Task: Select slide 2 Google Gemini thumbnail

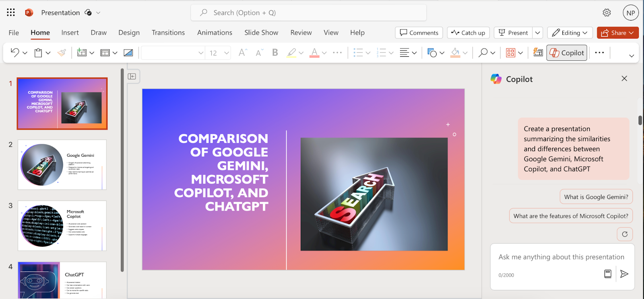Action: tap(62, 165)
